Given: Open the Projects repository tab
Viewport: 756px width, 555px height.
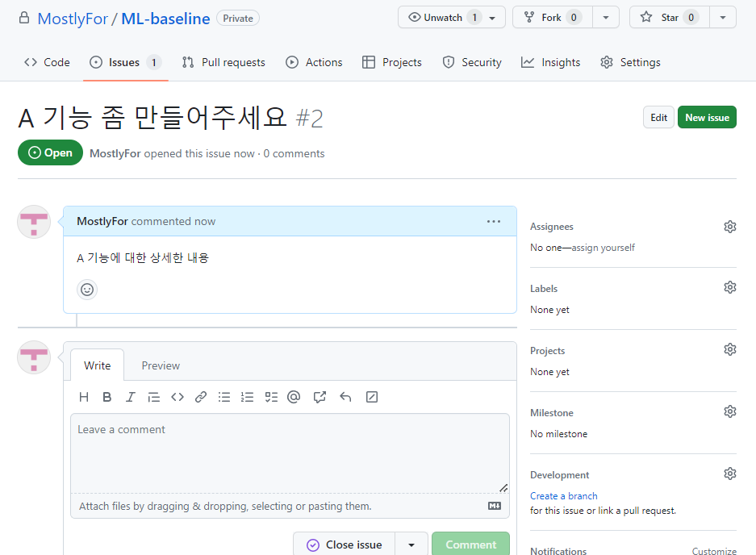Looking at the screenshot, I should [x=392, y=62].
